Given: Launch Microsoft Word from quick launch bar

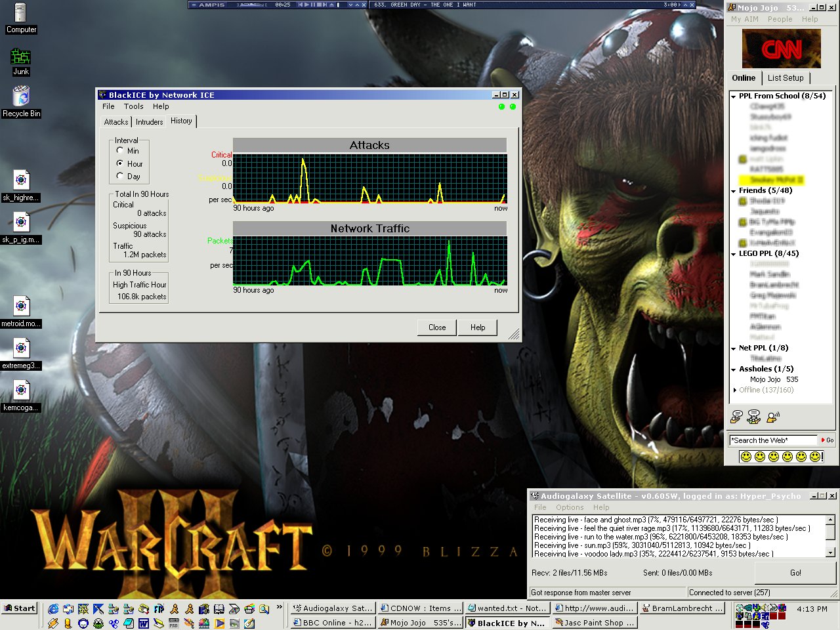Looking at the screenshot, I should point(143,623).
